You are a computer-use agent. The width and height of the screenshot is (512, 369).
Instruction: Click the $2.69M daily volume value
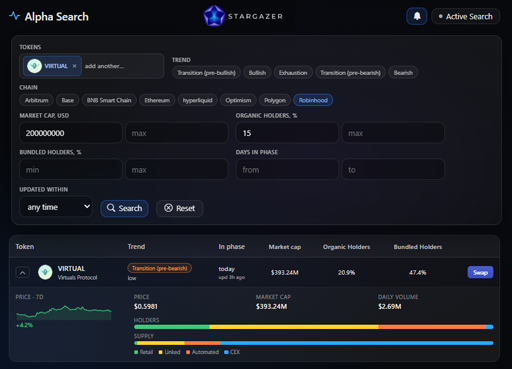click(390, 306)
